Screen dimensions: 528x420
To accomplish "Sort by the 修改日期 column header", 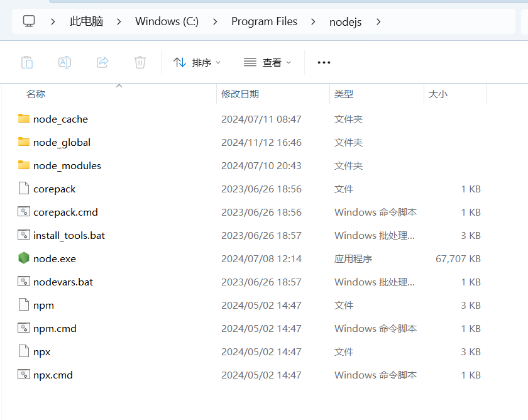I will (x=239, y=94).
